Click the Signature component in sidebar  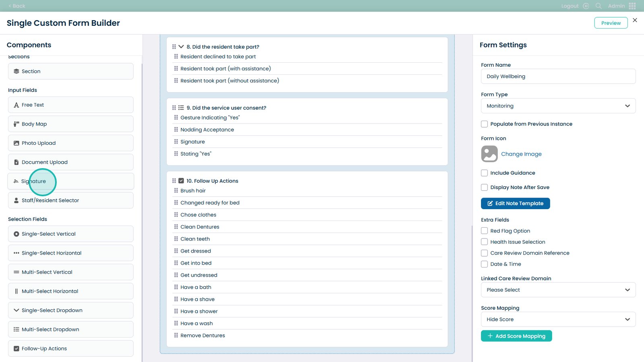(x=71, y=181)
